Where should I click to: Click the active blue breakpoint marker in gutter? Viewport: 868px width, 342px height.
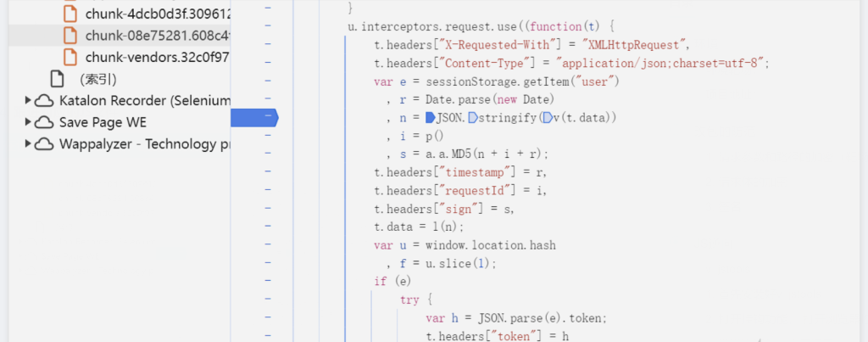tap(253, 118)
